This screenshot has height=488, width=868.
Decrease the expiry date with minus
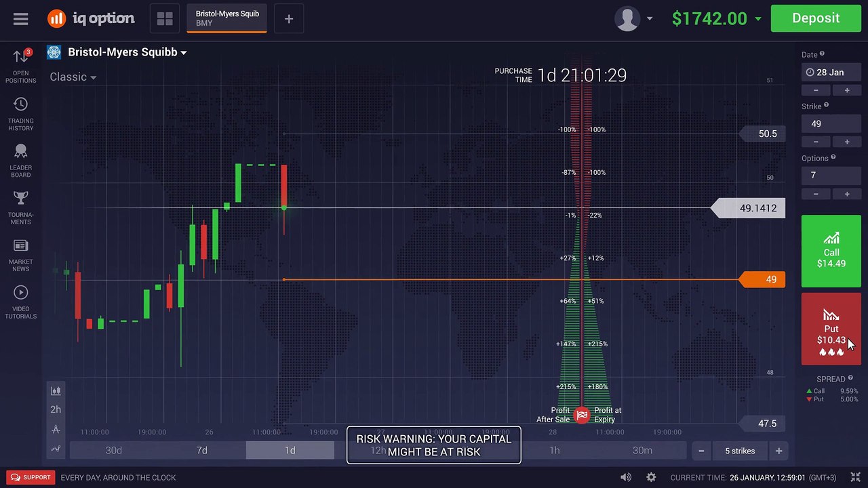coord(816,90)
